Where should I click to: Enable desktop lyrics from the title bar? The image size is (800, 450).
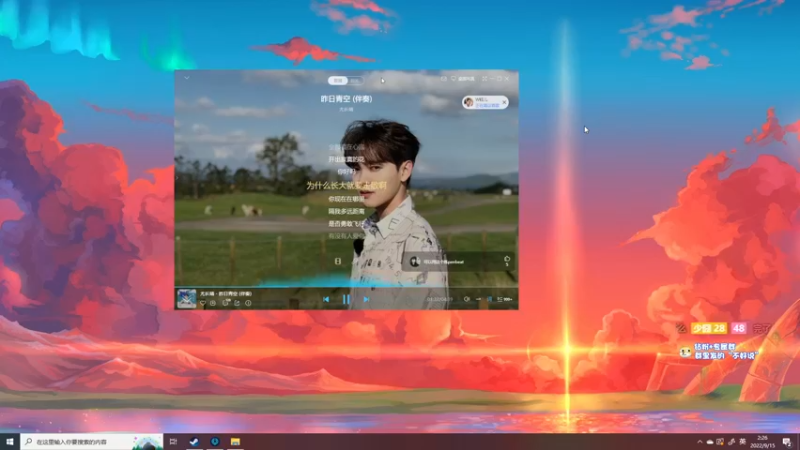(463, 79)
